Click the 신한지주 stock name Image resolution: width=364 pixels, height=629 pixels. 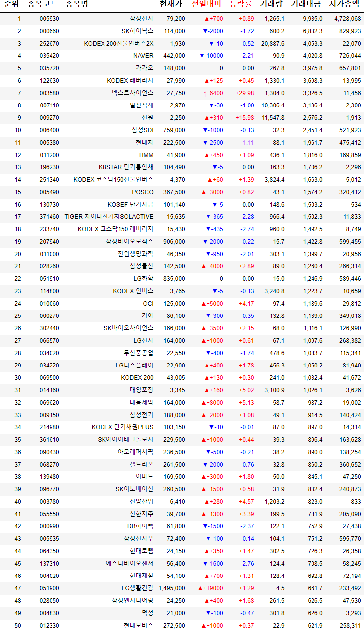click(x=141, y=514)
